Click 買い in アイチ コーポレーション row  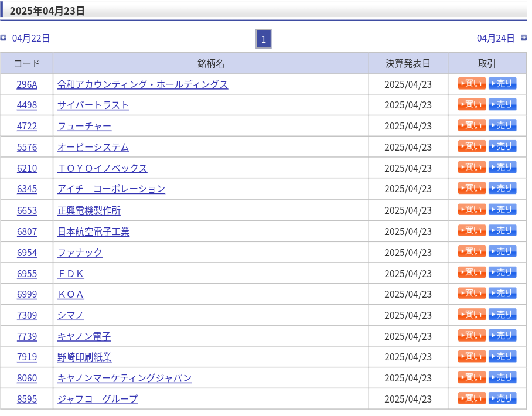point(472,188)
